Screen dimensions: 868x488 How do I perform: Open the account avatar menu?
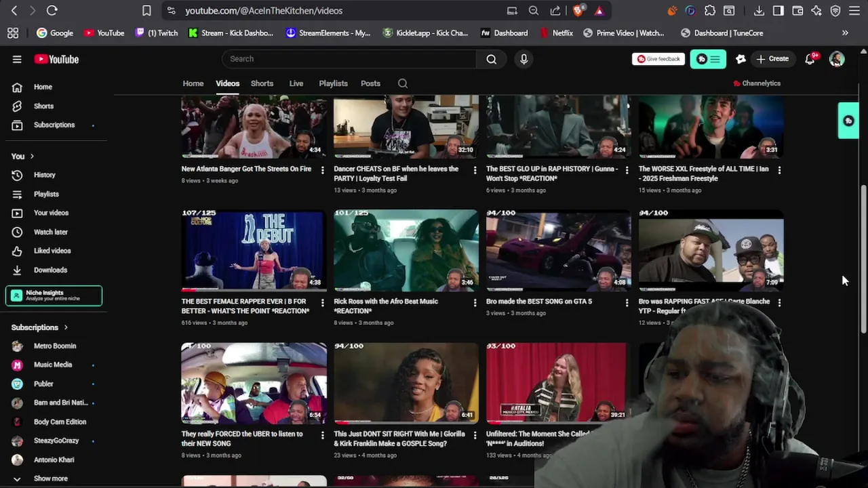coord(837,59)
